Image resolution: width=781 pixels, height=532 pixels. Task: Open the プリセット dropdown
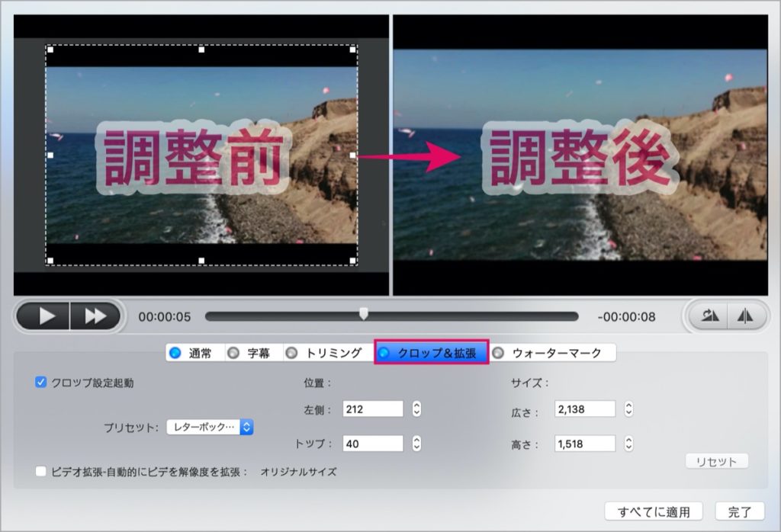point(210,427)
